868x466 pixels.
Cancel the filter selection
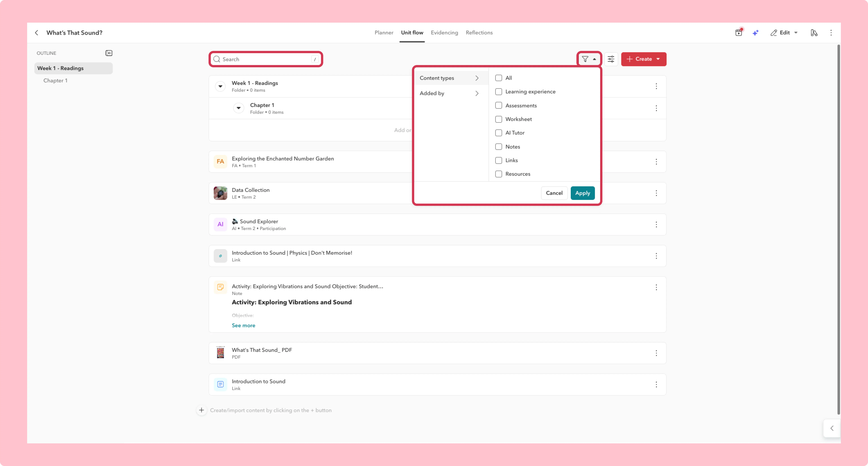[554, 193]
